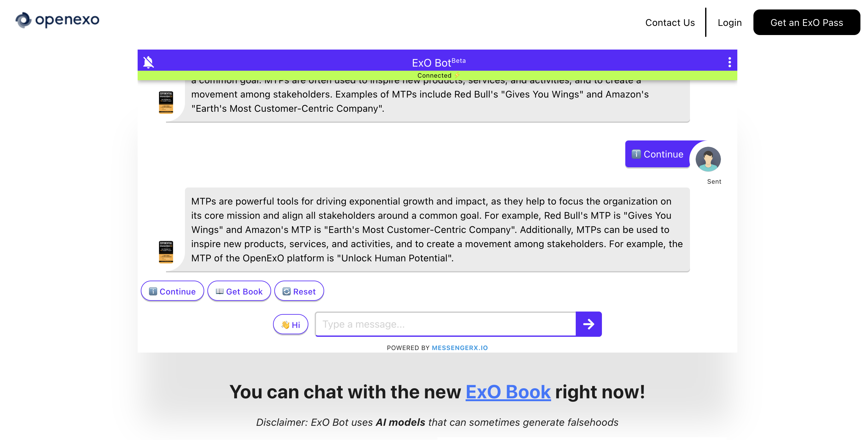Click the lightning bolt on Connected bar
The width and height of the screenshot is (868, 440).
tap(457, 75)
